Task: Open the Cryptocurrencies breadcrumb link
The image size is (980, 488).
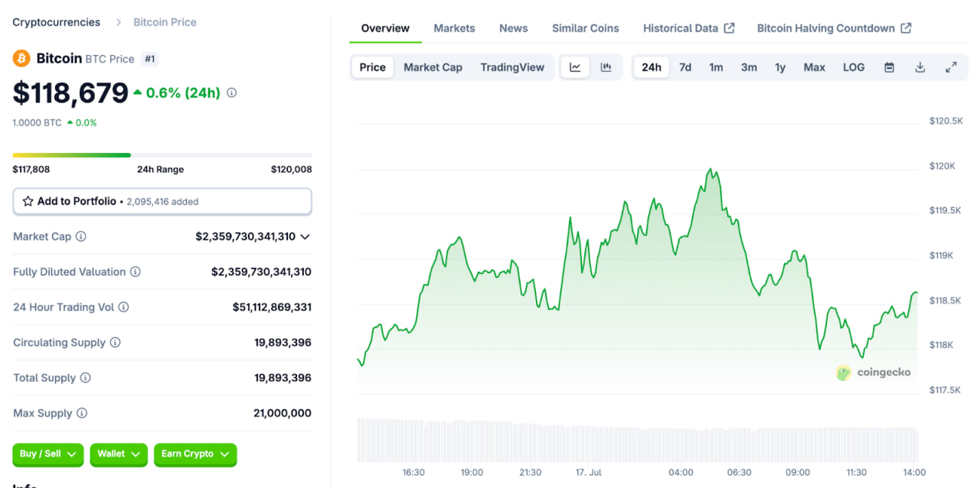Action: point(56,22)
